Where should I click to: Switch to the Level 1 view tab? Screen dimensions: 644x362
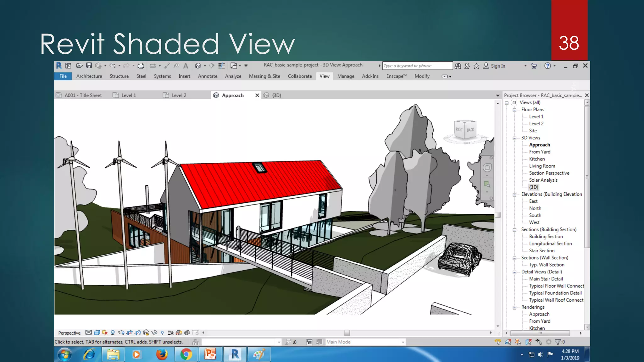(129, 95)
